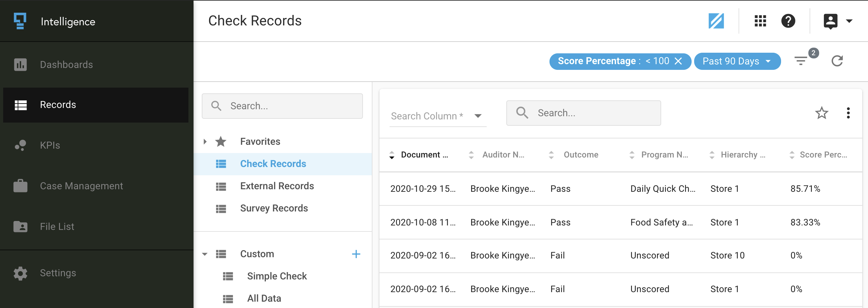Click the External Records list icon
Image resolution: width=868 pixels, height=308 pixels.
click(x=221, y=187)
